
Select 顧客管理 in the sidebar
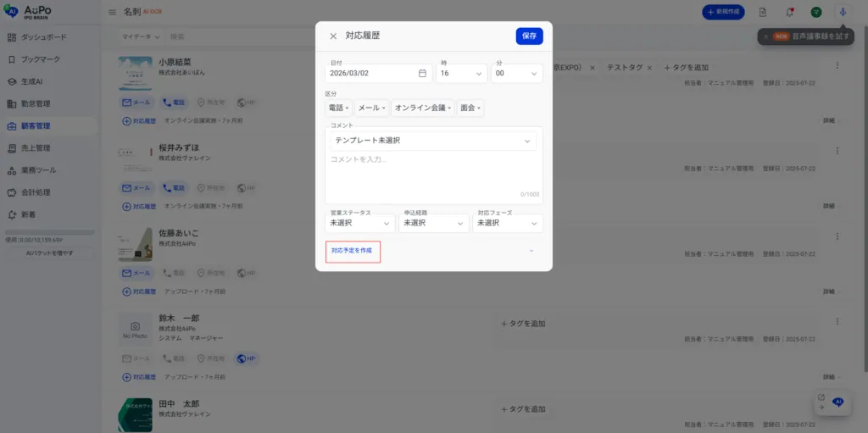pyautogui.click(x=49, y=125)
